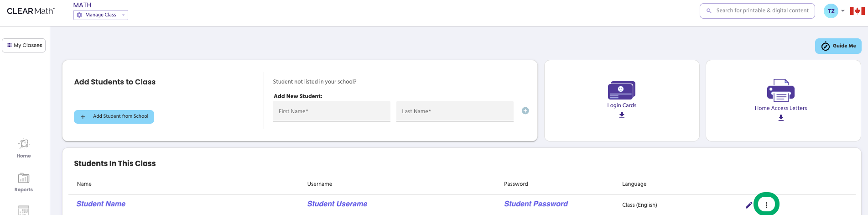Go to Home in the sidebar
Image resolution: width=868 pixels, height=215 pixels.
tap(24, 148)
